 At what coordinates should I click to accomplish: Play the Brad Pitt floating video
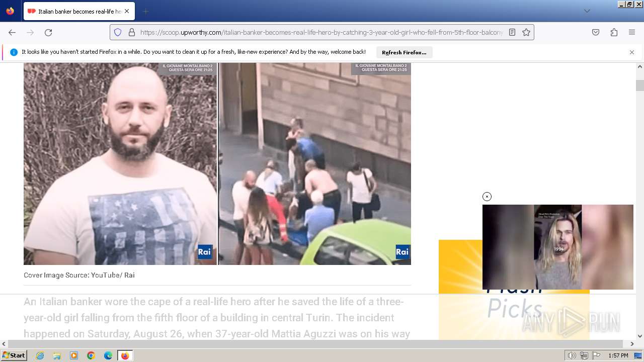(558, 247)
